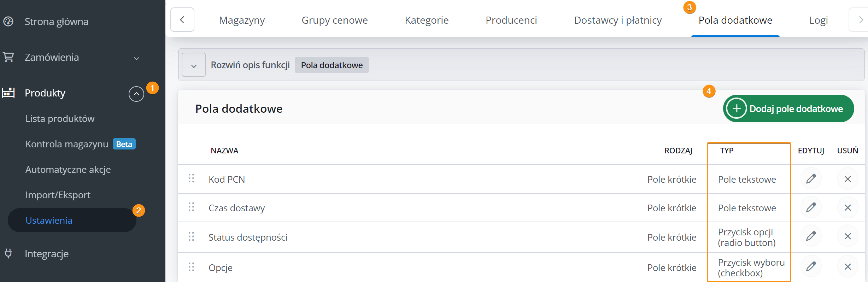Open Kontrola magazynu Beta page
This screenshot has width=868, height=282.
pyautogui.click(x=67, y=144)
